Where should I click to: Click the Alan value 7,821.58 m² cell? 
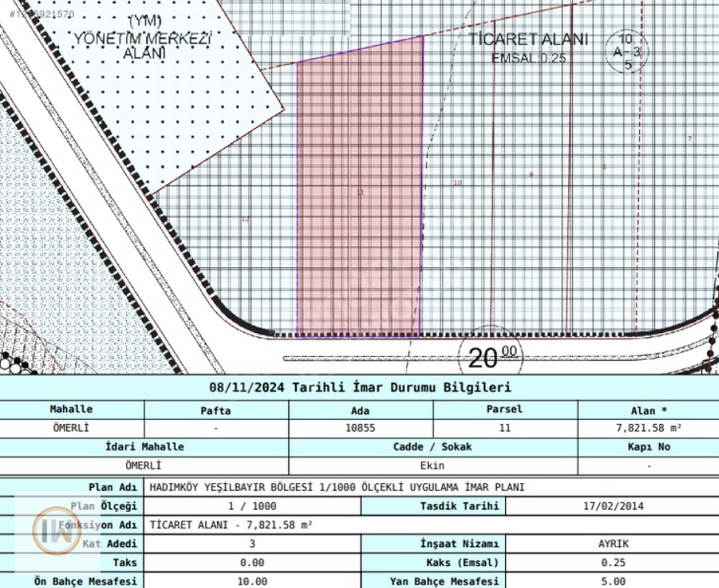(x=648, y=428)
